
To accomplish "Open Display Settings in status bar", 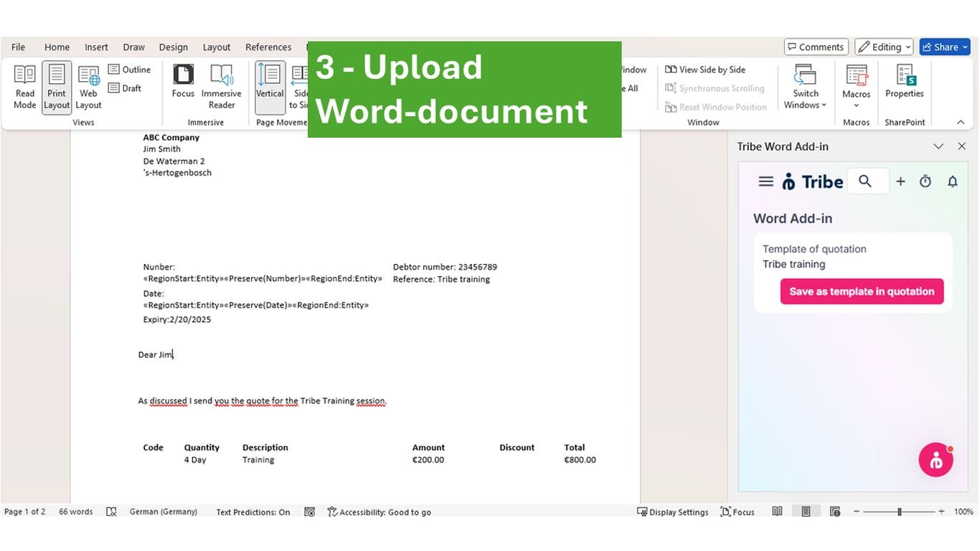I will point(673,512).
